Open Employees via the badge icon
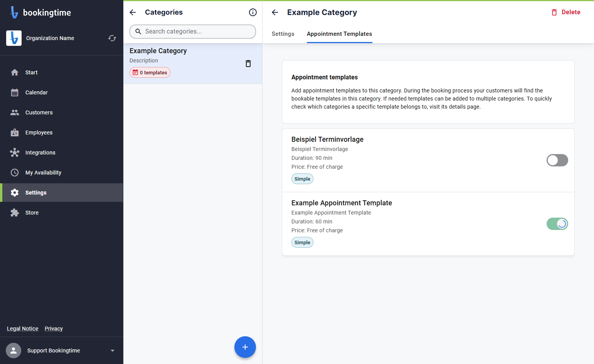 tap(15, 133)
